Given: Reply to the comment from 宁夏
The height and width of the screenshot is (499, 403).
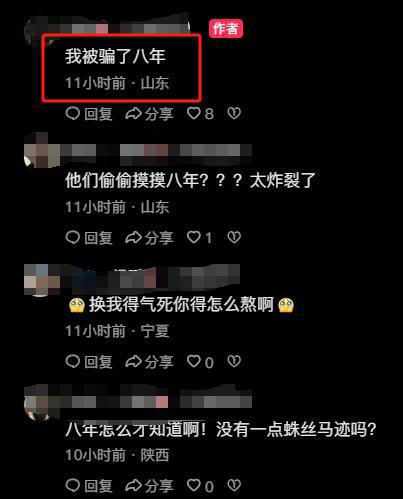Looking at the screenshot, I should [89, 362].
